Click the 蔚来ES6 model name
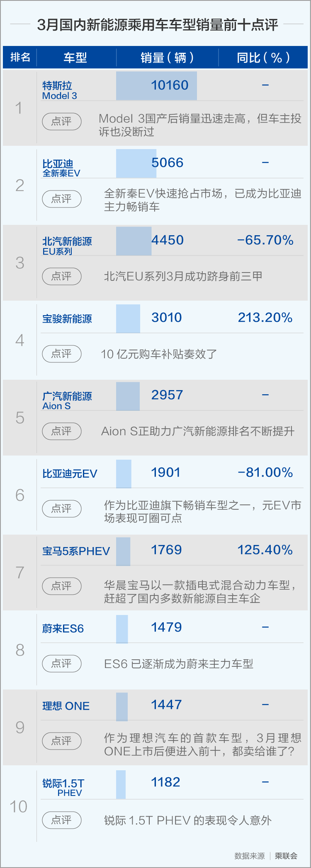This screenshot has width=311, height=868. (63, 628)
